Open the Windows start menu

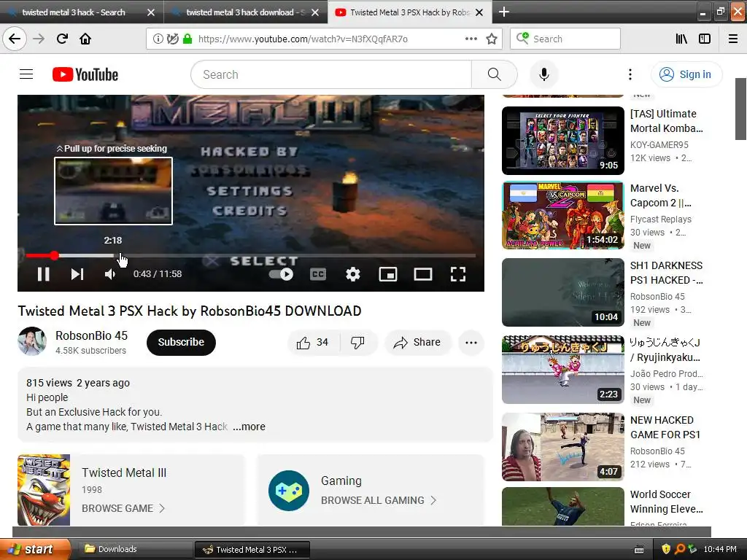pyautogui.click(x=35, y=549)
